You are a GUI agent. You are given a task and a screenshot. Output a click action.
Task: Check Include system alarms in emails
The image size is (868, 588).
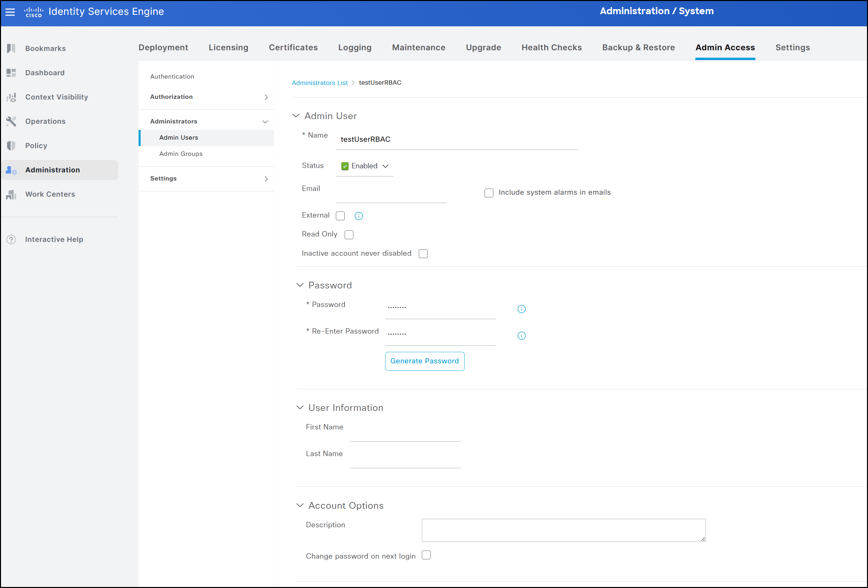(489, 193)
